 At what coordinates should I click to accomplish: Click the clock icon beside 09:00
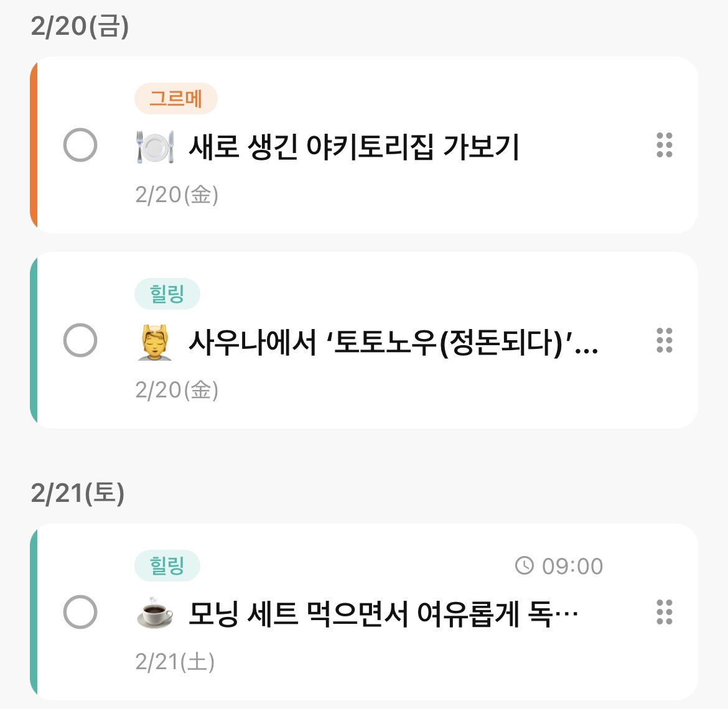[525, 565]
